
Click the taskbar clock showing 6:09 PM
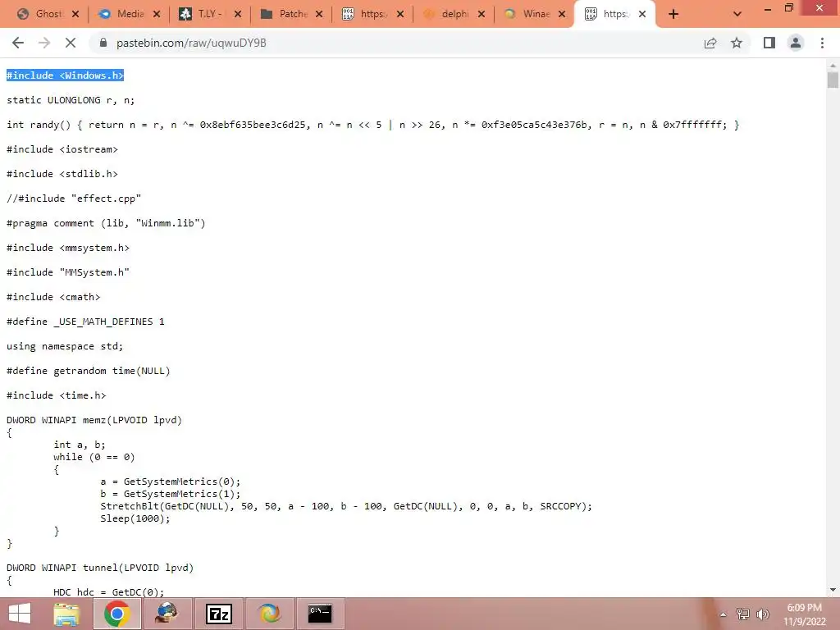[804, 614]
